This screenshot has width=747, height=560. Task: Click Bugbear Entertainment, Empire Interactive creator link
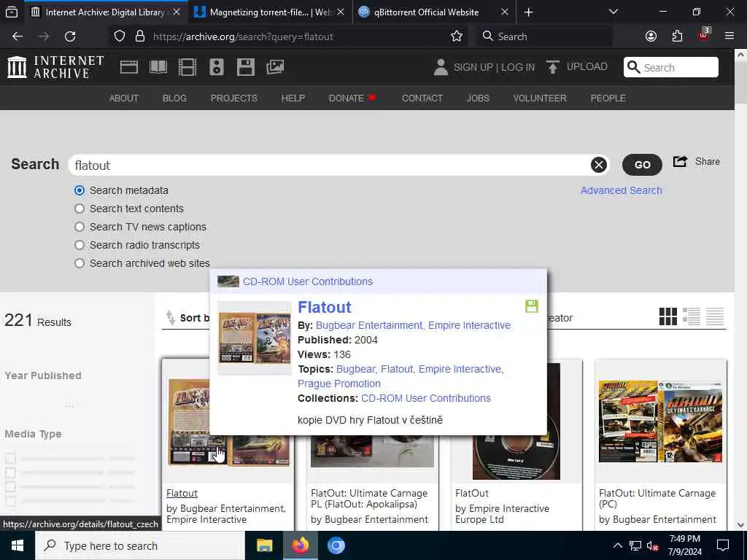tap(413, 325)
